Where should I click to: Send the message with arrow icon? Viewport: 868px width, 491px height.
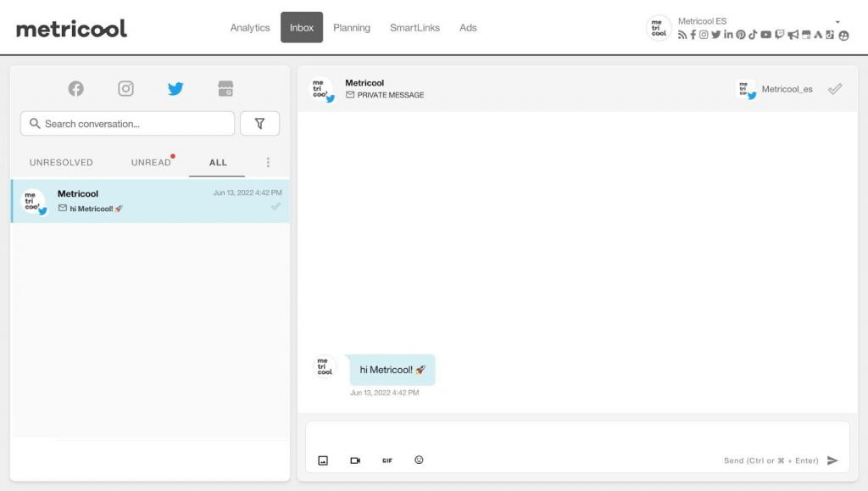click(832, 460)
